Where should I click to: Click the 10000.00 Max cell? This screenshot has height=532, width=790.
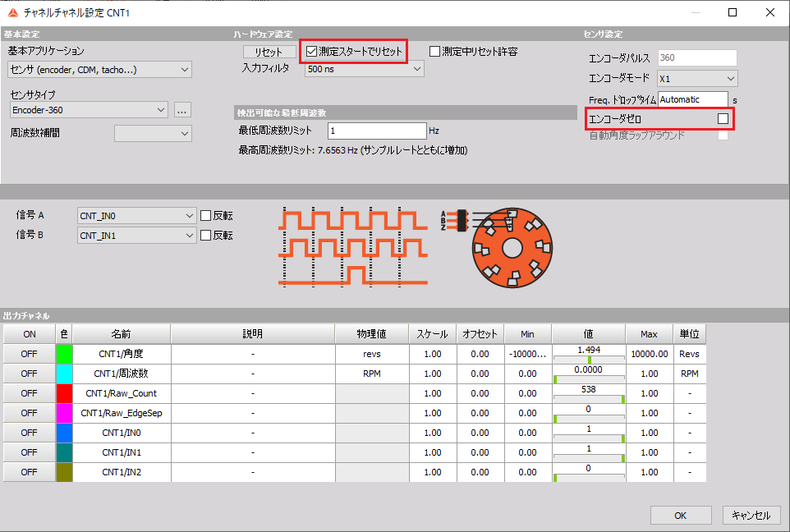click(x=650, y=354)
